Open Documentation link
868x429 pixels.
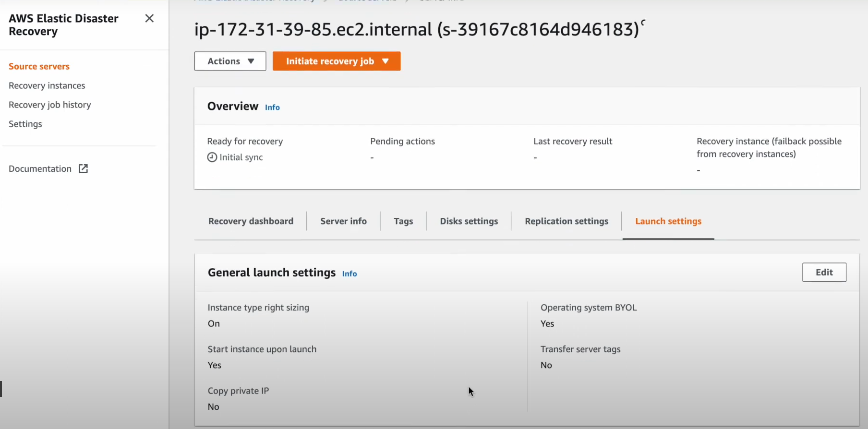pos(40,168)
